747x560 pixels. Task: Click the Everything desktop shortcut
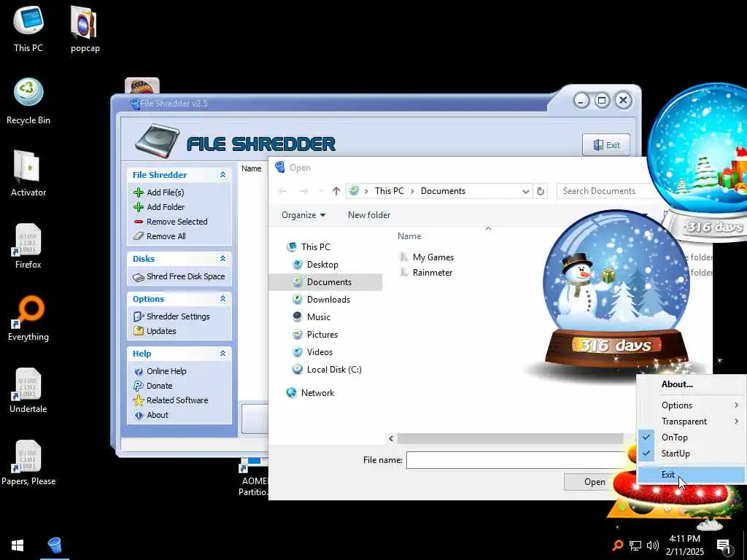(x=28, y=318)
